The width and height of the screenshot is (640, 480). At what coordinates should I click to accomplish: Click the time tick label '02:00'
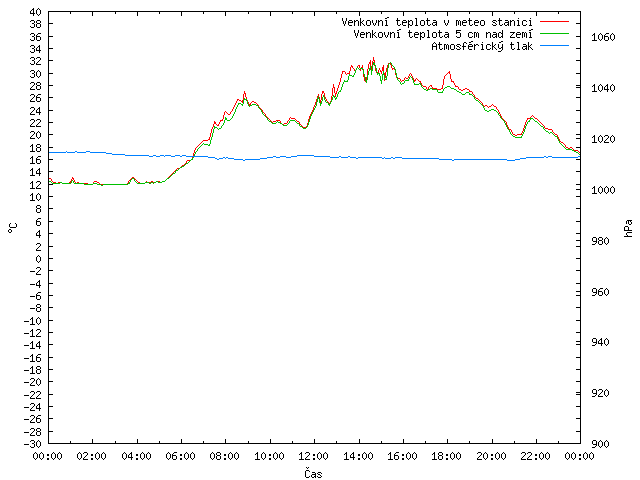point(92,456)
